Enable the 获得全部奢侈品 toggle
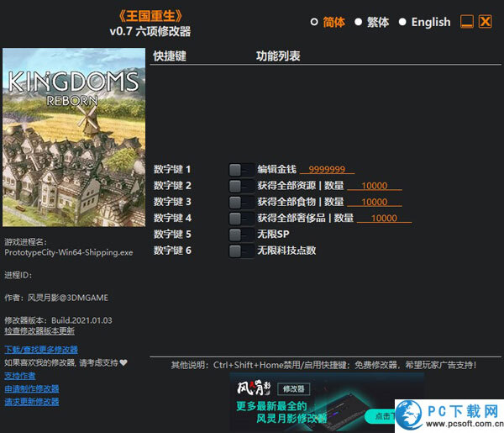 point(240,218)
